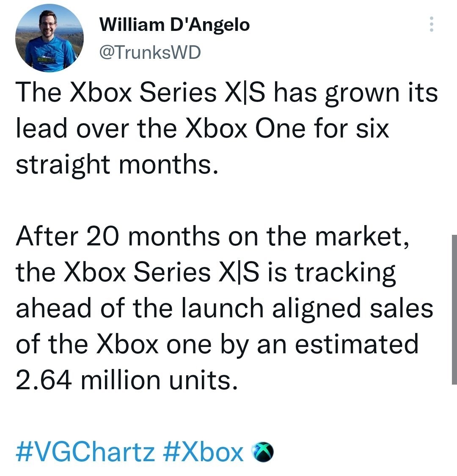The height and width of the screenshot is (476, 457).
Task: Click the Xbox logo emoji after the hashtags
Action: pyautogui.click(x=263, y=452)
